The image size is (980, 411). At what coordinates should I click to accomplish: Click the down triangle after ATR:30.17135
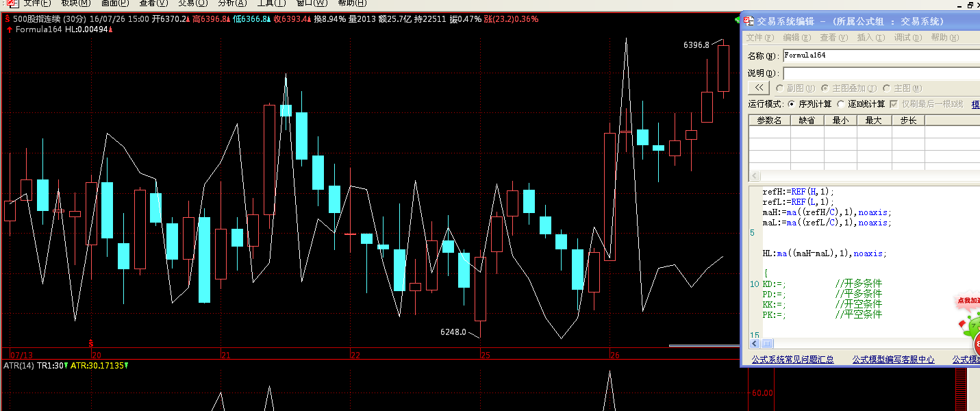tap(127, 366)
